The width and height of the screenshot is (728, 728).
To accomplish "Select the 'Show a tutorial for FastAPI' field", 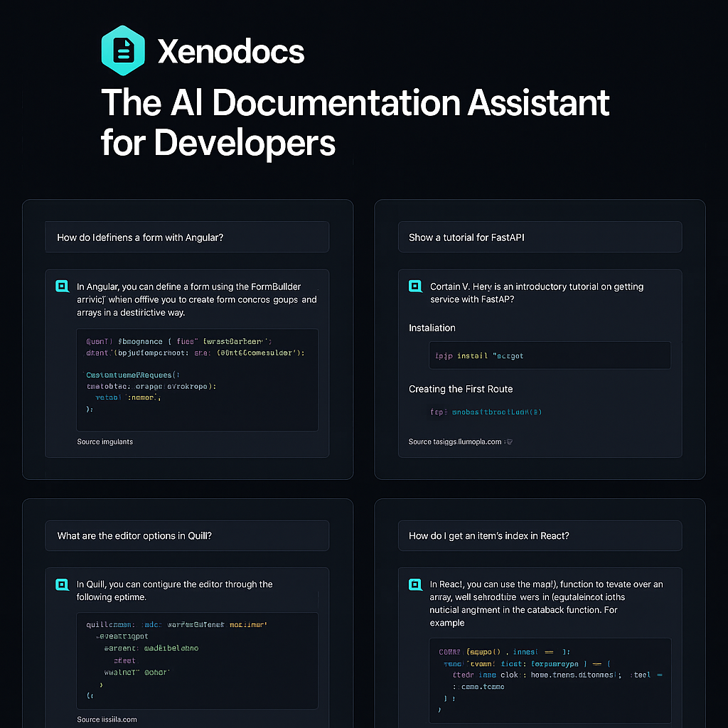I will 540,237.
